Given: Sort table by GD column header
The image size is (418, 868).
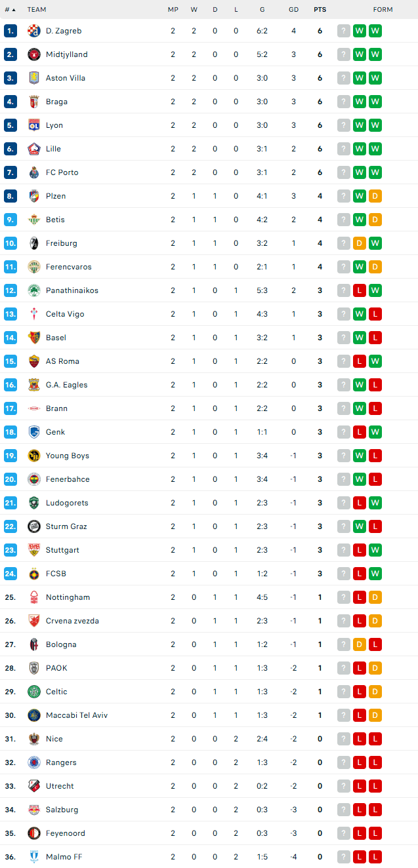Looking at the screenshot, I should tap(293, 10).
